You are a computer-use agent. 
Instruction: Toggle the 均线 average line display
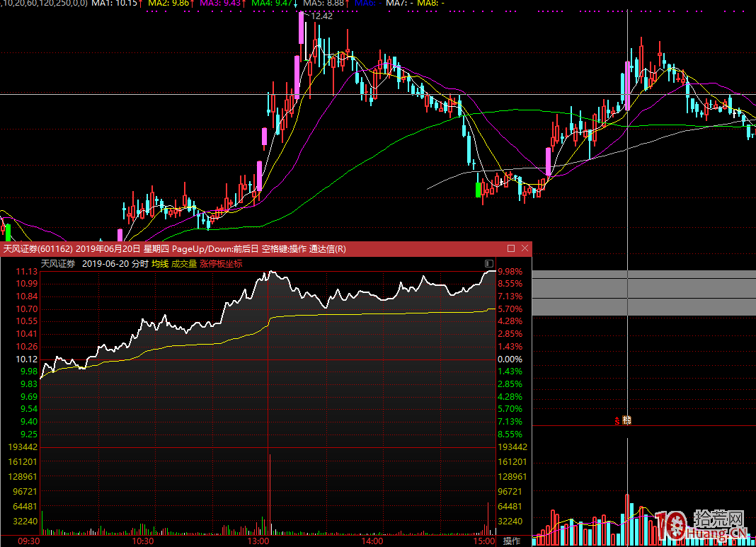pos(160,264)
